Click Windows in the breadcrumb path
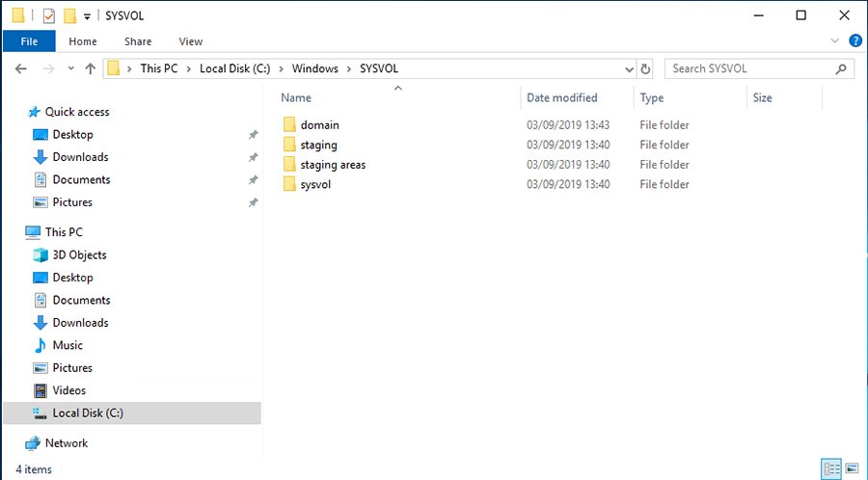Viewport: 868px width, 480px height. (315, 68)
